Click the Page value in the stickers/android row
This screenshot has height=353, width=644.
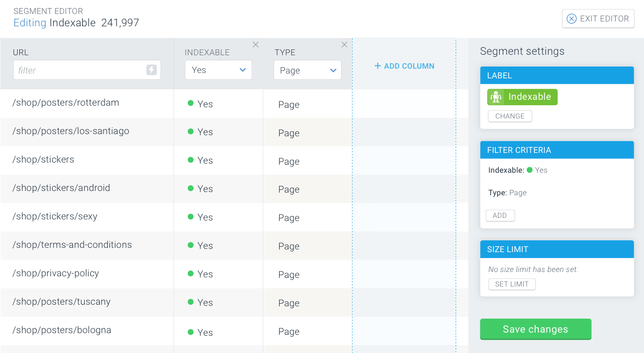click(x=289, y=189)
